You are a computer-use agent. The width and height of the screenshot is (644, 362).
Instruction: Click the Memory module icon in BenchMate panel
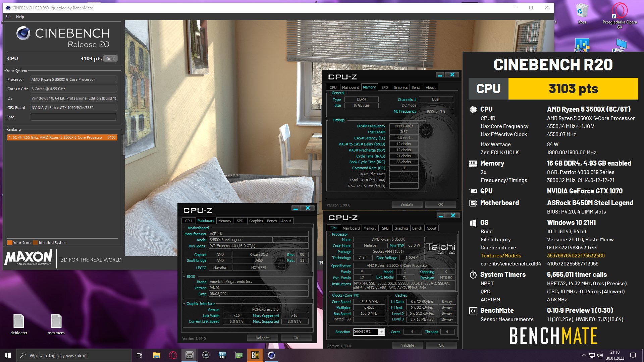(x=473, y=163)
